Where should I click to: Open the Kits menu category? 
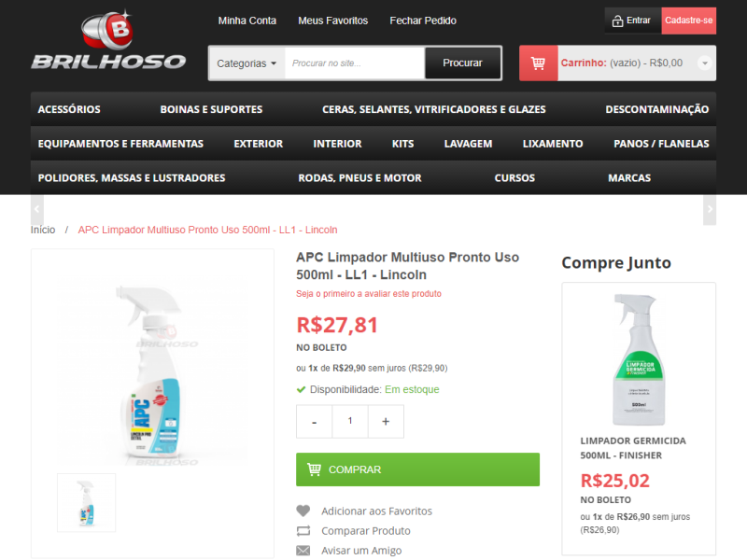403,144
